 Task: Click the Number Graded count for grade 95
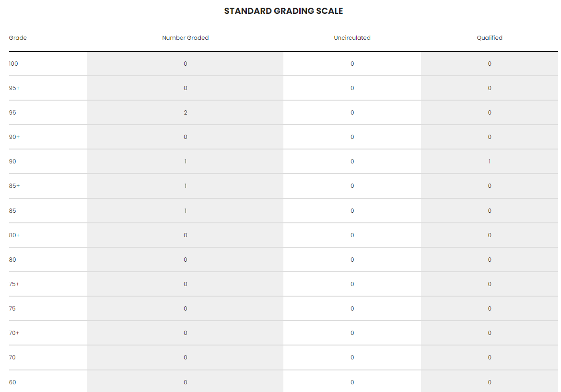coord(186,113)
